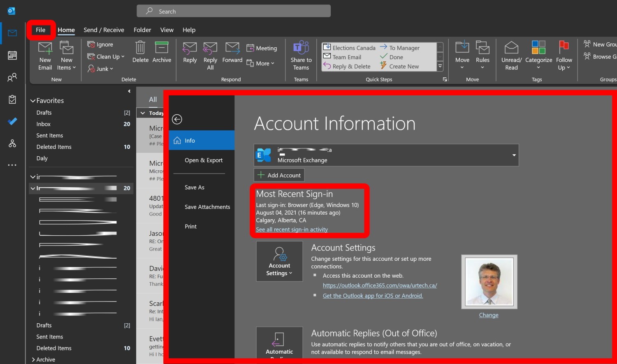Open the People icon in left sidebar

(x=12, y=77)
